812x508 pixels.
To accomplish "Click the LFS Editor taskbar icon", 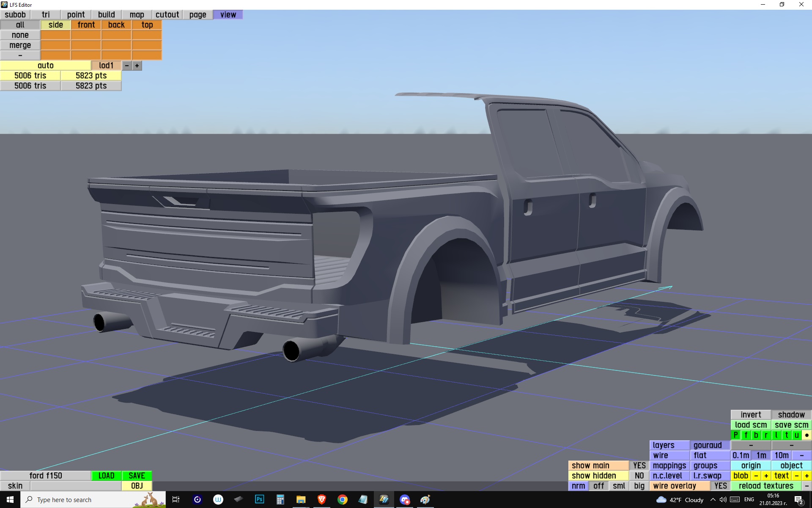I will point(384,500).
